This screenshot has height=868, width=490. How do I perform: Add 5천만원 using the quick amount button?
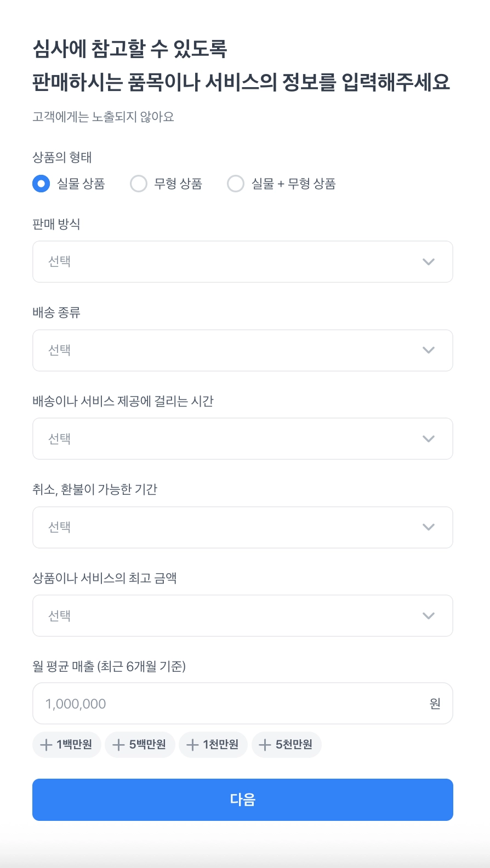pyautogui.click(x=287, y=745)
